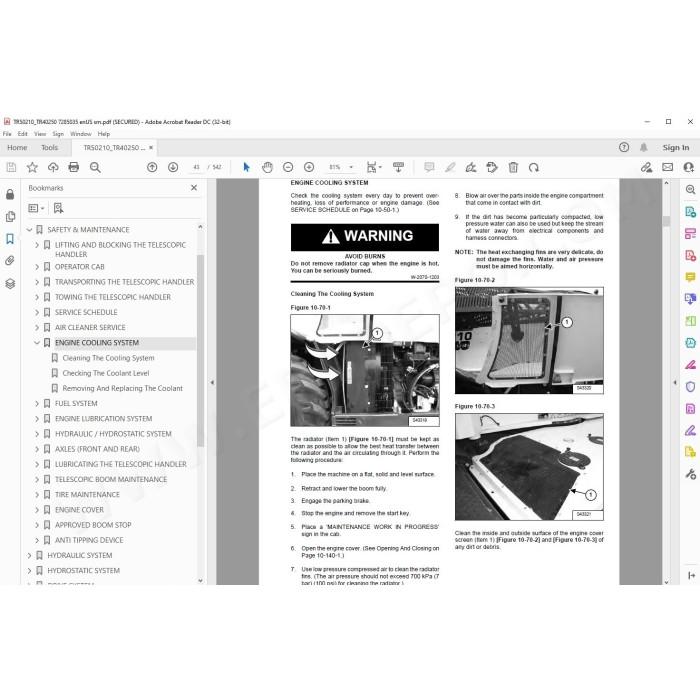Open the Find text magnifier icon
This screenshot has width=700, height=700.
point(95,167)
